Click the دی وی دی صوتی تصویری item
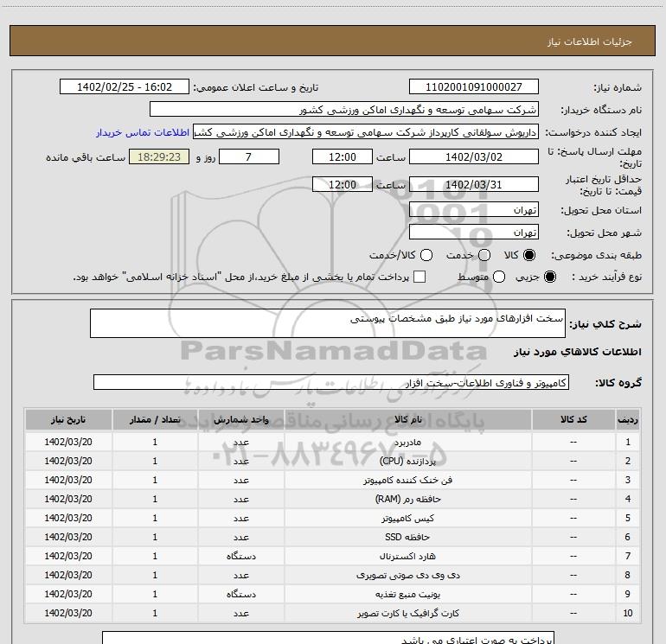666x644 pixels. 407,575
